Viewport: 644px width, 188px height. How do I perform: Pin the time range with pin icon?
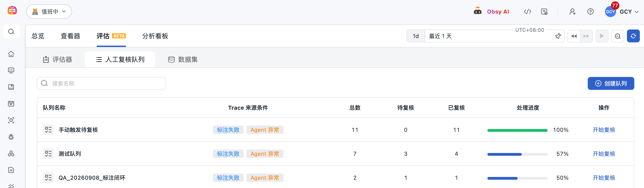click(558, 36)
